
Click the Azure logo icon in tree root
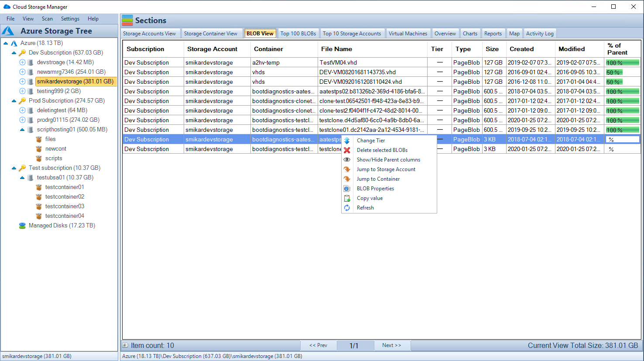tap(14, 43)
